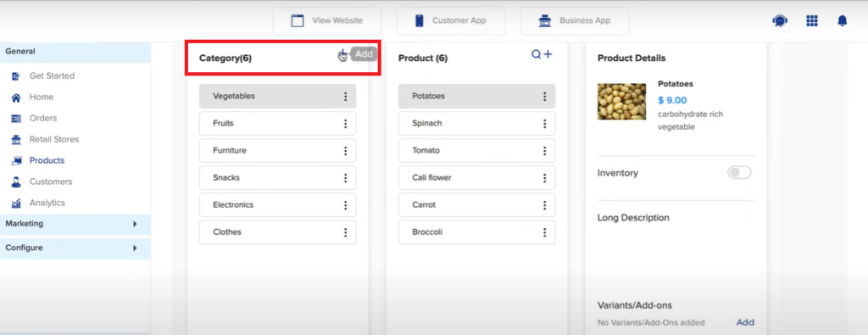Click the Customer App button
Viewport: 868px width, 335px height.
(451, 21)
